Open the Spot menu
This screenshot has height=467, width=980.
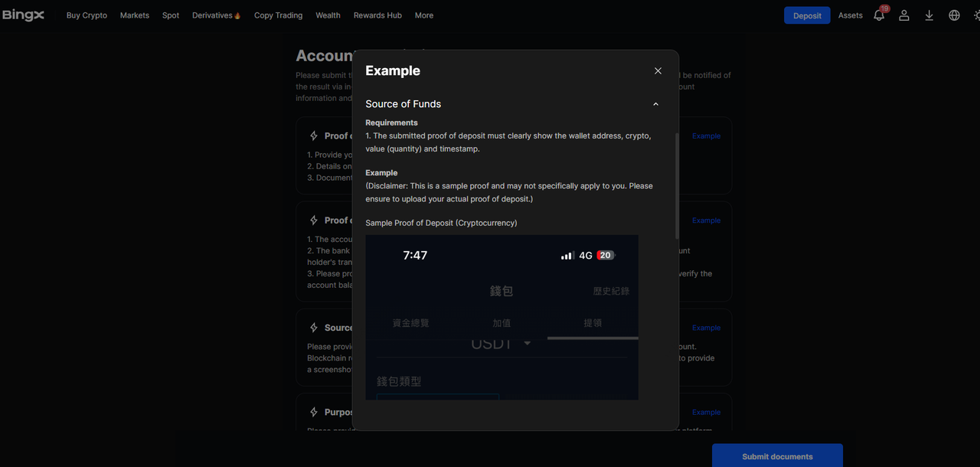coord(171,15)
